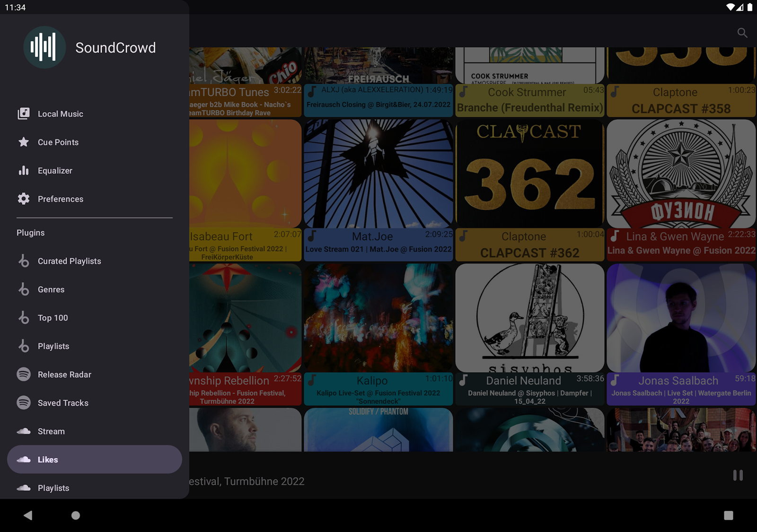Click music note icon on Jonas Saalbach card
Screen dimensions: 757x532
(615, 380)
